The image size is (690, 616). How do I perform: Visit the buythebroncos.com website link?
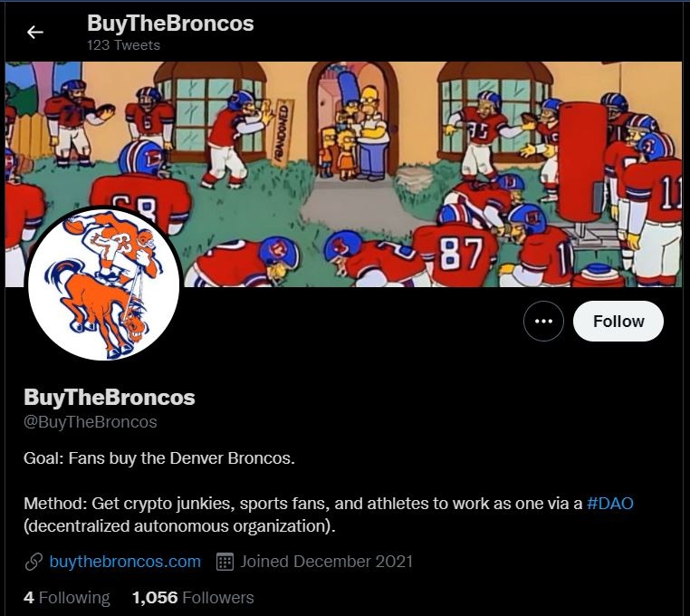[x=125, y=562]
